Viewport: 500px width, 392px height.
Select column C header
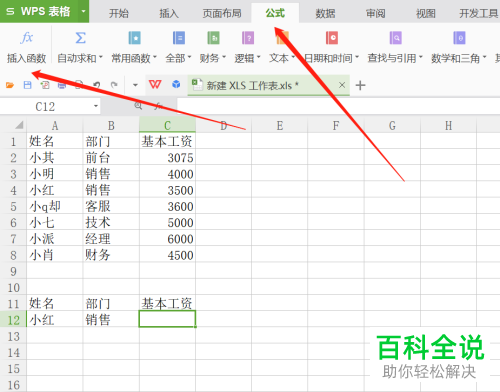[x=167, y=125]
